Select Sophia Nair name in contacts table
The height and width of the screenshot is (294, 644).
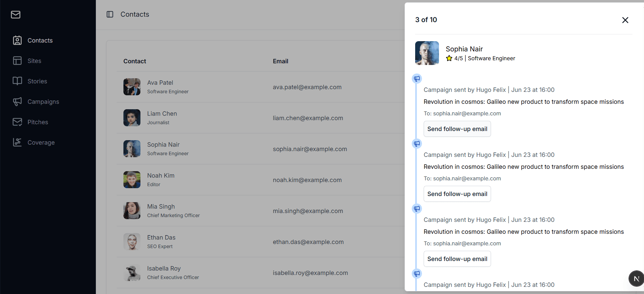[164, 145]
